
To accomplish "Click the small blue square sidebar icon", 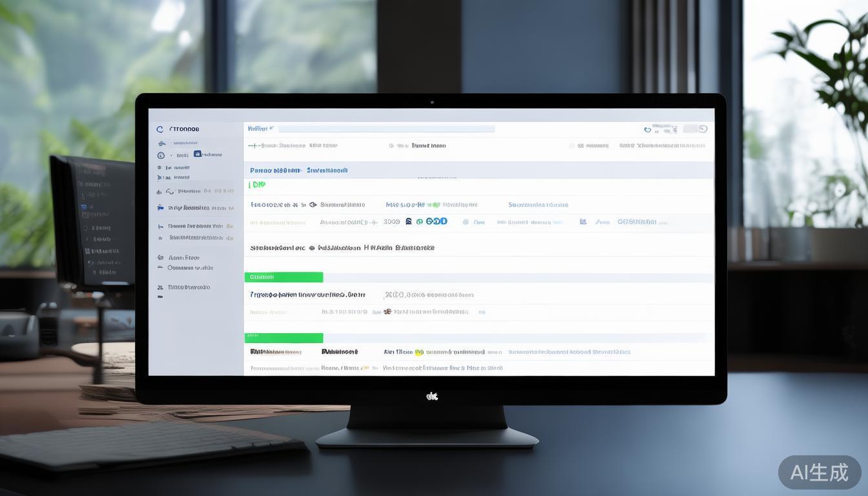I will pos(198,154).
